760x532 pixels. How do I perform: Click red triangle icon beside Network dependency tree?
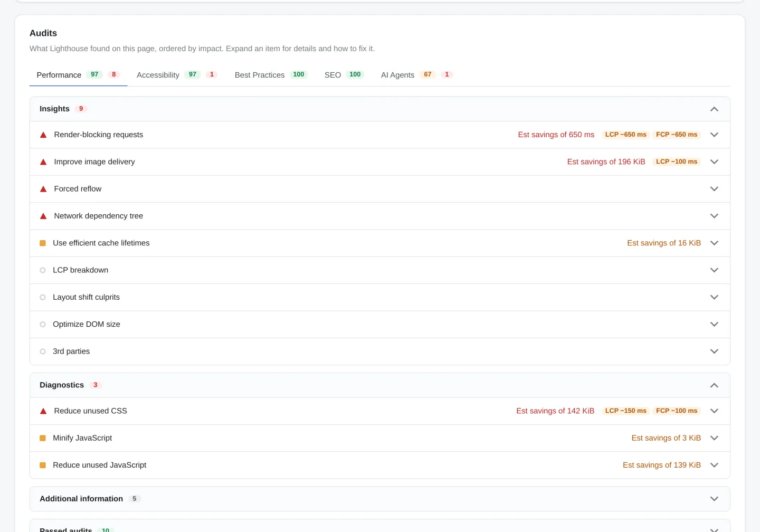(43, 216)
